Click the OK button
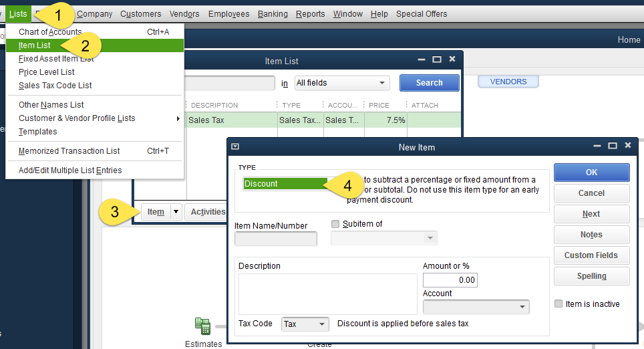The image size is (644, 349). (x=591, y=172)
